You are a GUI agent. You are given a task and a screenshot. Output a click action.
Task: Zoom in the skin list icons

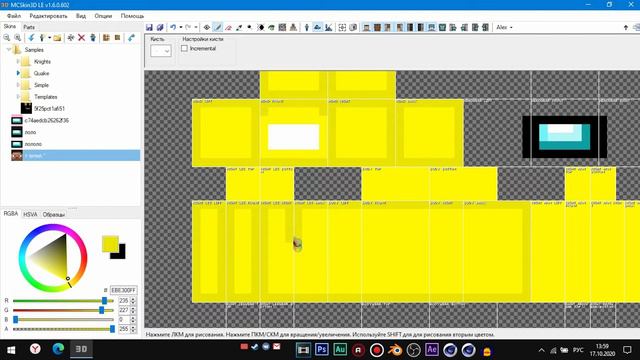[x=18, y=38]
